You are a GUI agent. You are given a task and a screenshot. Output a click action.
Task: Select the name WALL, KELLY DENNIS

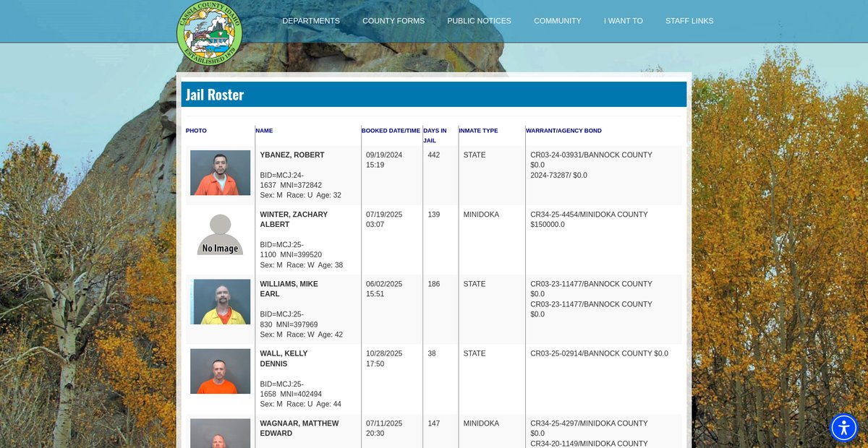point(284,358)
